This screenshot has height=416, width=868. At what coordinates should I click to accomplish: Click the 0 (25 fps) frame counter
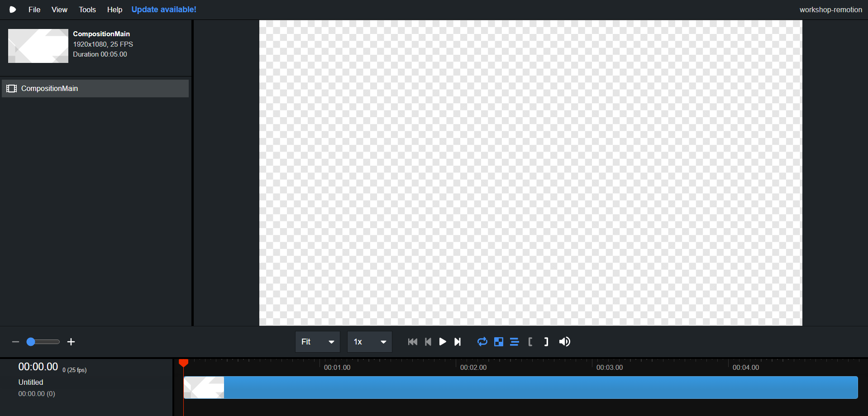click(75, 370)
